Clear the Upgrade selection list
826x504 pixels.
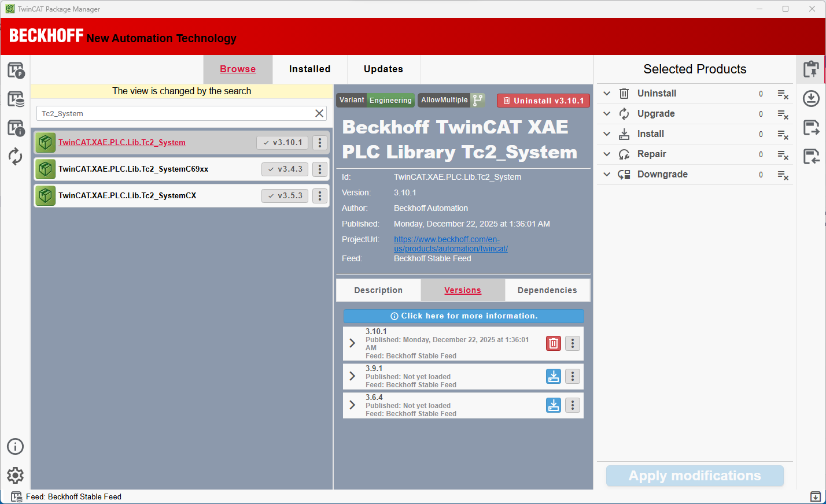click(x=783, y=114)
